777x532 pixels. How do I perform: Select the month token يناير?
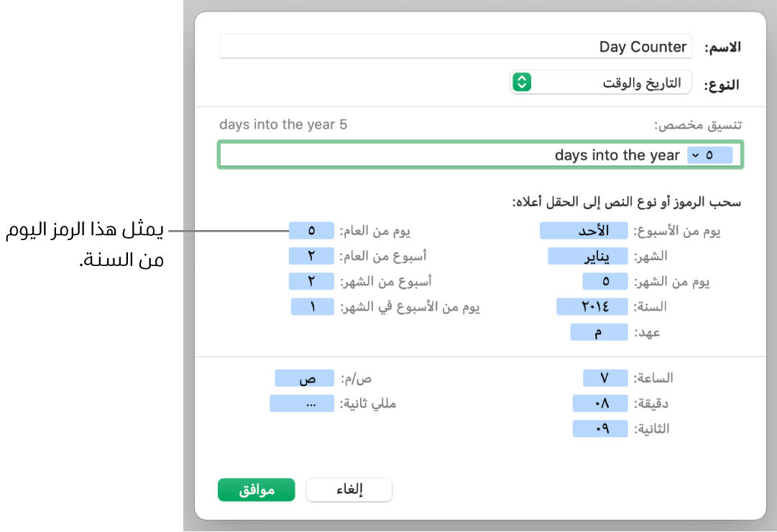pyautogui.click(x=587, y=256)
